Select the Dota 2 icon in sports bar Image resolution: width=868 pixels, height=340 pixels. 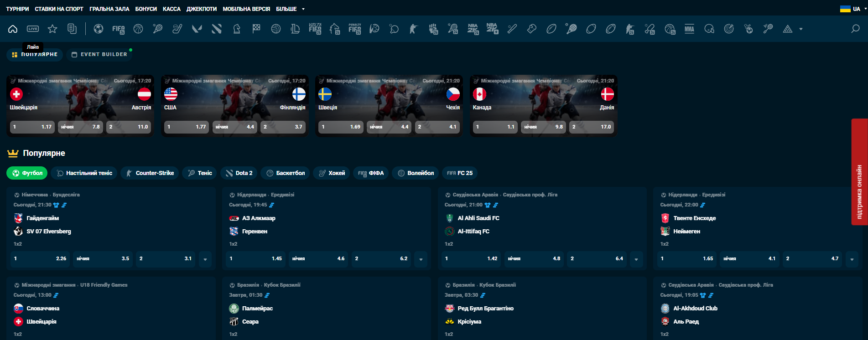pyautogui.click(x=217, y=29)
